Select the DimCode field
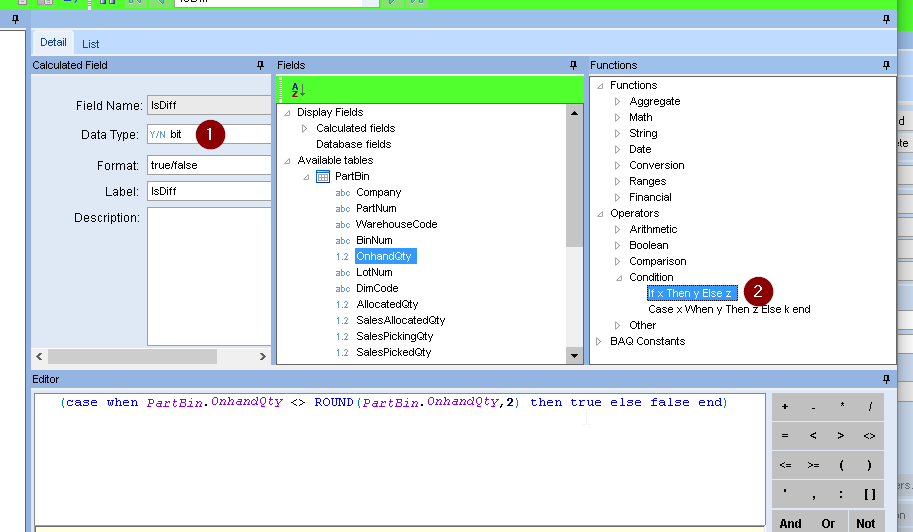 tap(377, 289)
